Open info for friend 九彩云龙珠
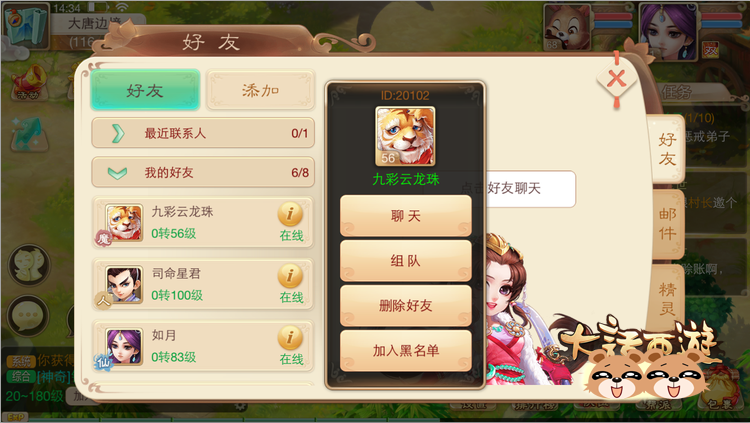750x423 pixels. coord(290,214)
